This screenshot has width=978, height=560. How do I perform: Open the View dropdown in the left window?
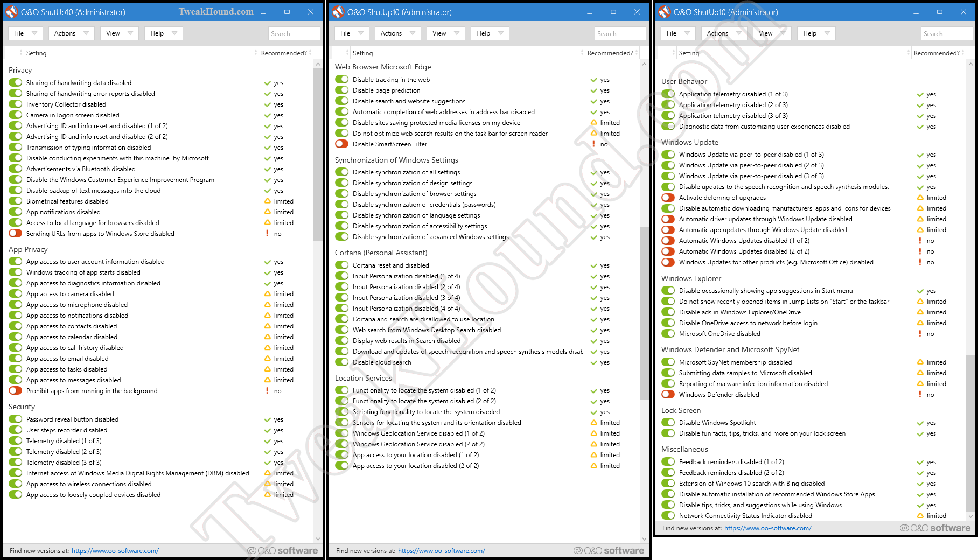120,33
